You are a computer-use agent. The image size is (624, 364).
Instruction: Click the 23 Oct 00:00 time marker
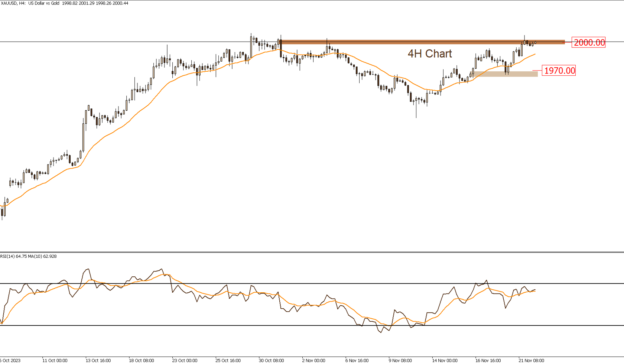pos(185,360)
